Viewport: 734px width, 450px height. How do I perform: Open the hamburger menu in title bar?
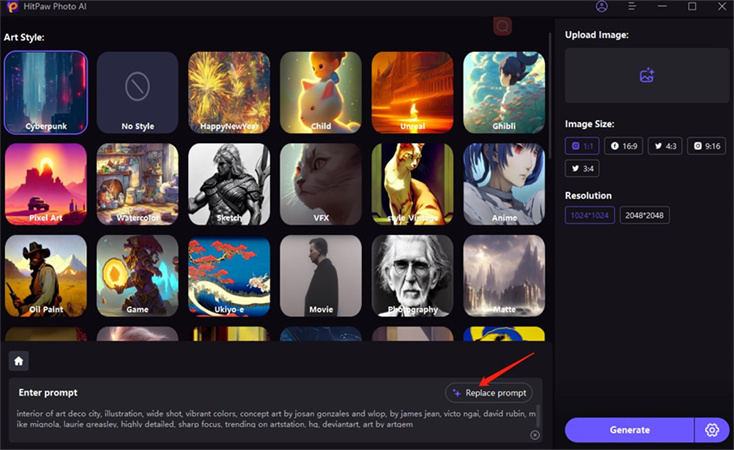(631, 7)
